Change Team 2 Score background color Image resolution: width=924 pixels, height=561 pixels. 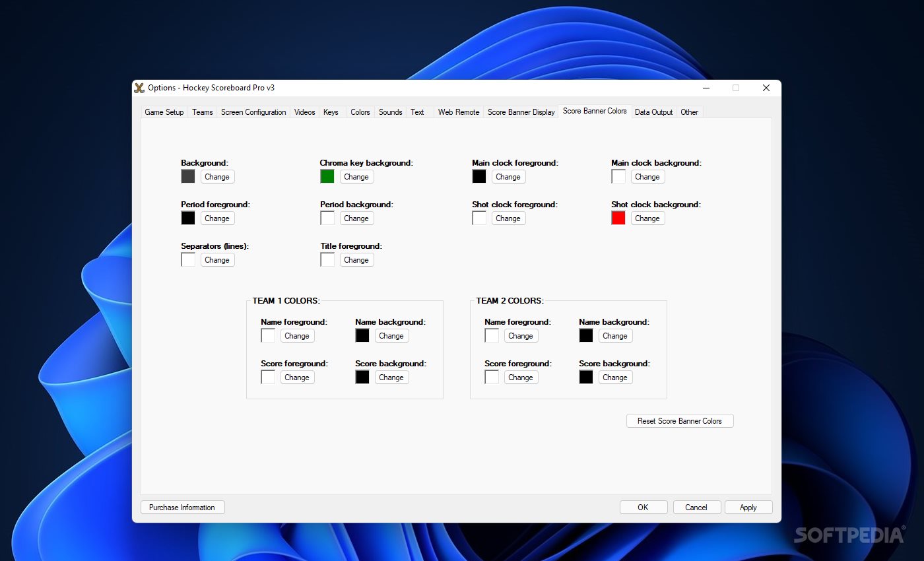coord(615,378)
